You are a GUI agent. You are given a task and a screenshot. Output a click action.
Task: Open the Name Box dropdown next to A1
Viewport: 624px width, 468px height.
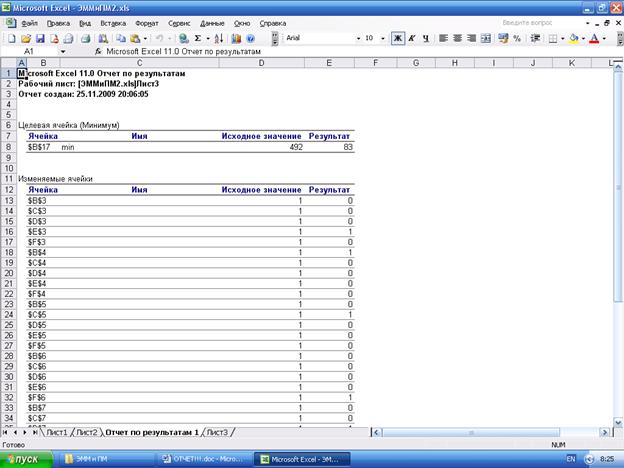tap(63, 51)
